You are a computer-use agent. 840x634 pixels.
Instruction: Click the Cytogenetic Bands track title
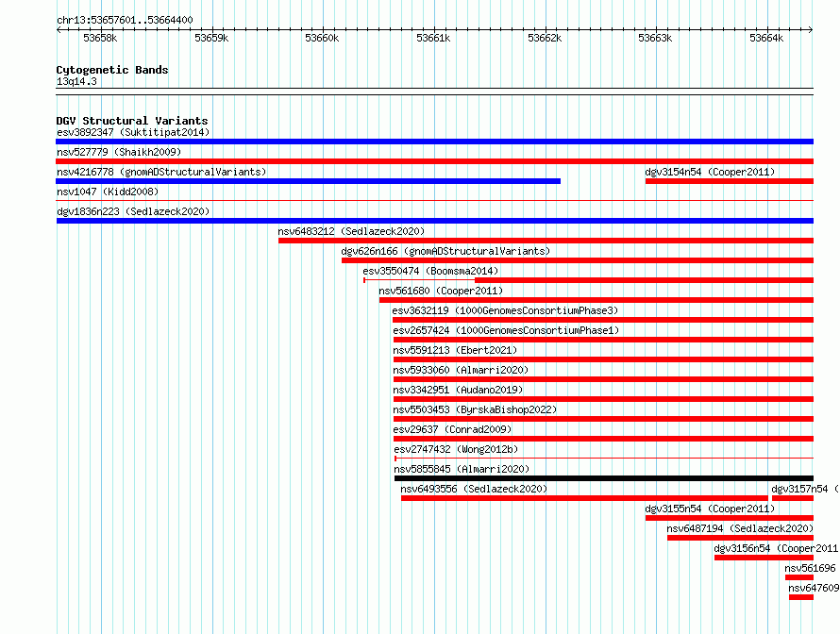coord(112,70)
